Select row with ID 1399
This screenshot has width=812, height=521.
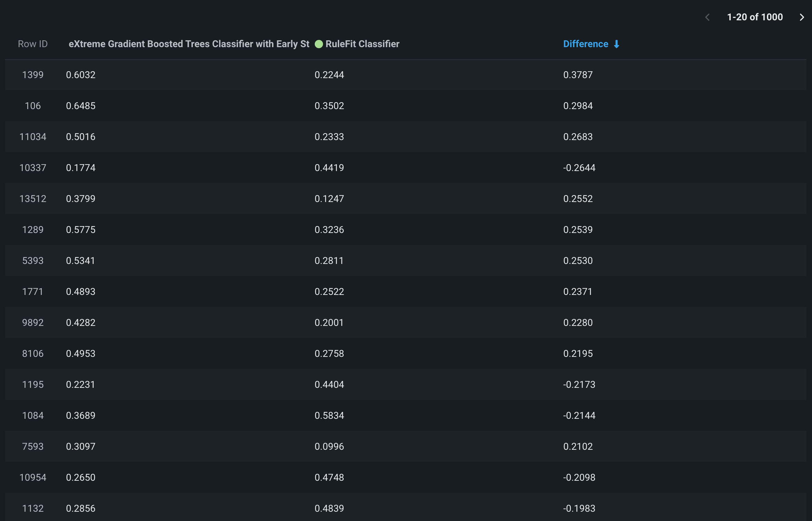(33, 75)
